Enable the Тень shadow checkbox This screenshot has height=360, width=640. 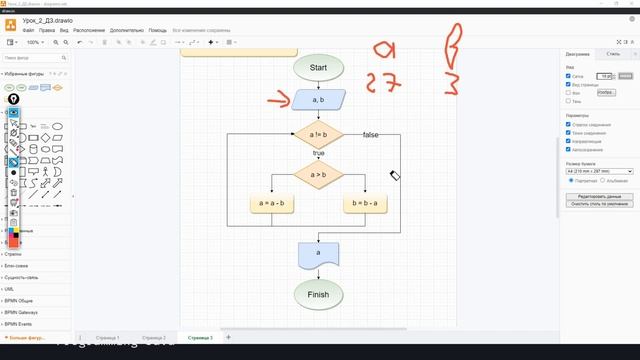568,101
